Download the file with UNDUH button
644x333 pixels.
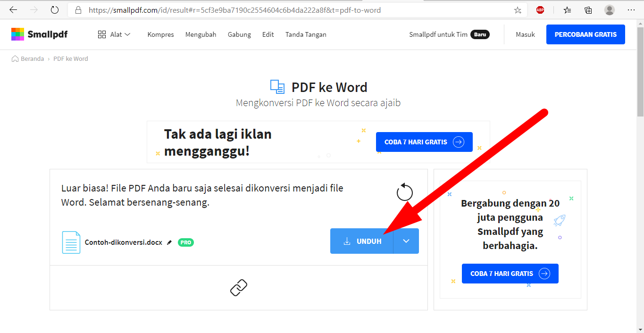tap(361, 241)
